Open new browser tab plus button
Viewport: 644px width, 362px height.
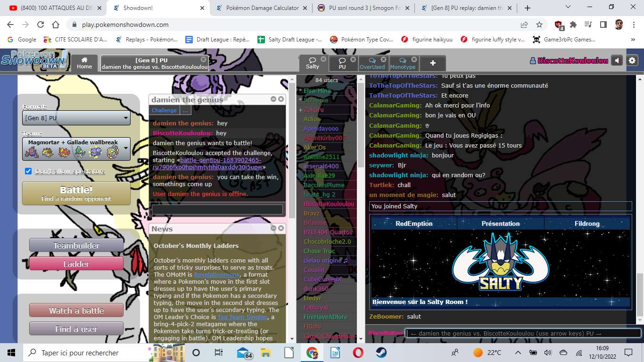[528, 8]
